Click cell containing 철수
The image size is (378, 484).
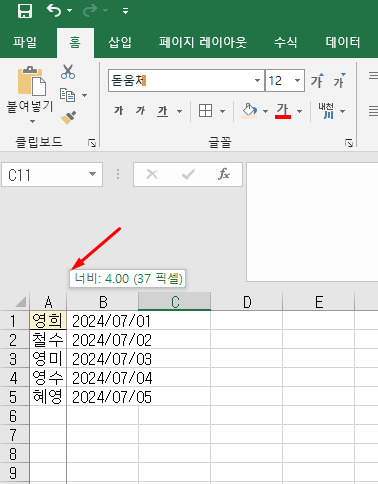pyautogui.click(x=48, y=339)
